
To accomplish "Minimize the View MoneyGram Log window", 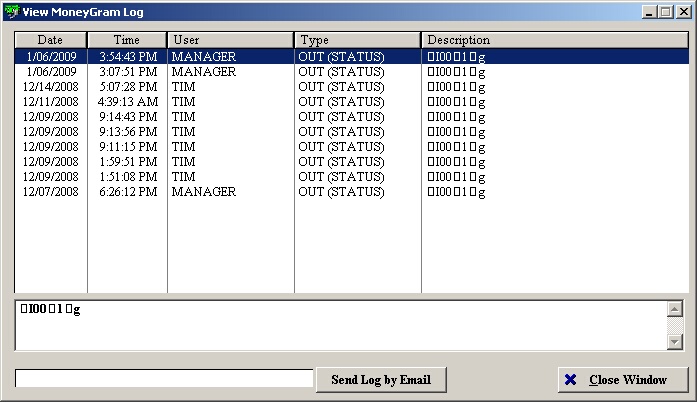I will (x=649, y=12).
